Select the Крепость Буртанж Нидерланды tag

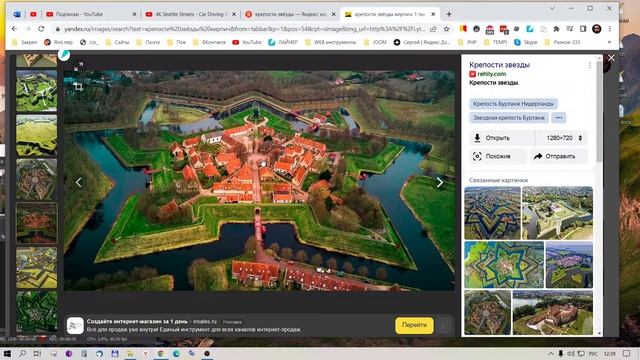513,104
